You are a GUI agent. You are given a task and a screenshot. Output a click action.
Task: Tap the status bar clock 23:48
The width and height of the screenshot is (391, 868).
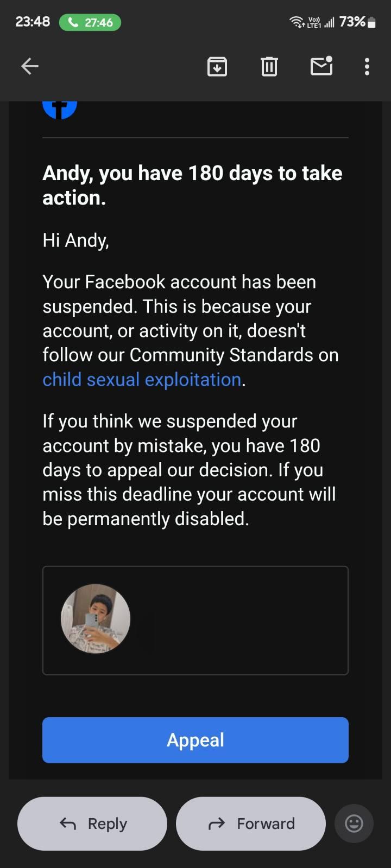[x=33, y=22]
